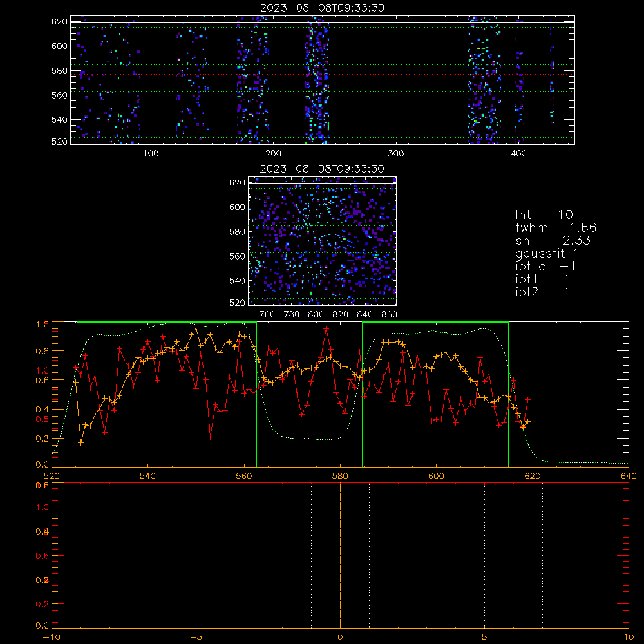This screenshot has width=644, height=644.
Task: Click x-axis tick -10 on bottom plot
Action: 52,637
